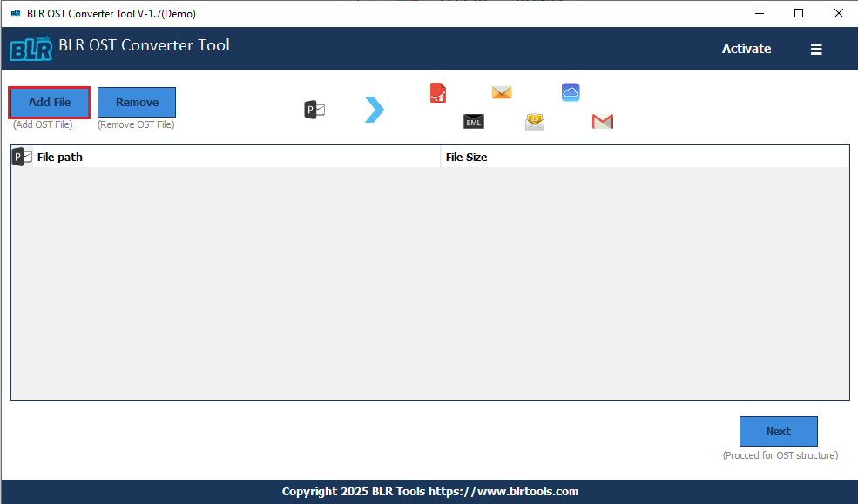
Task: Click the blue conversion arrow icon
Action: coord(375,109)
